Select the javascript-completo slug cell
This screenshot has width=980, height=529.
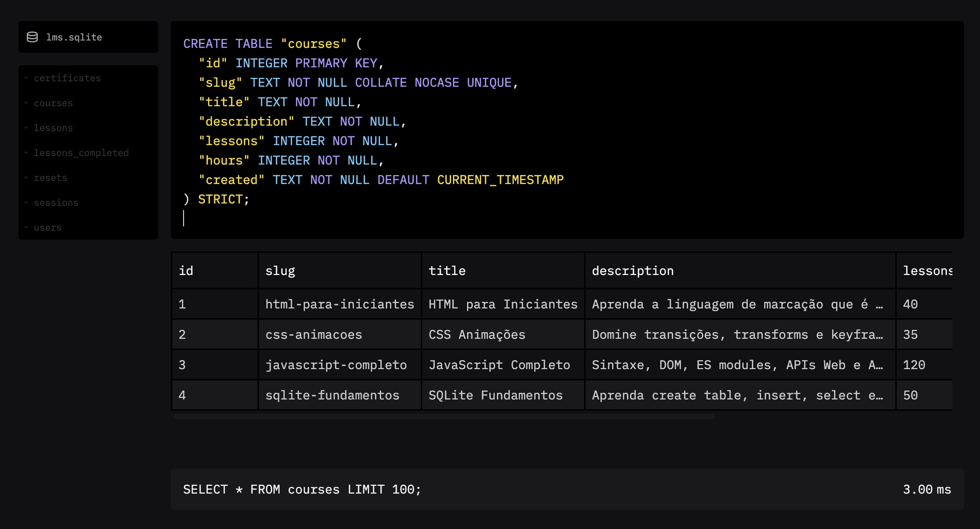[340, 365]
